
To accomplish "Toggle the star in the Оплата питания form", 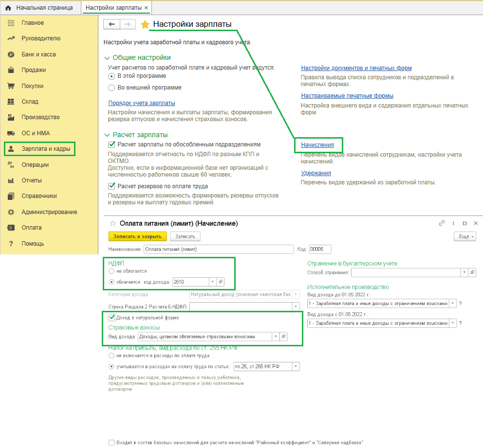I will (113, 223).
